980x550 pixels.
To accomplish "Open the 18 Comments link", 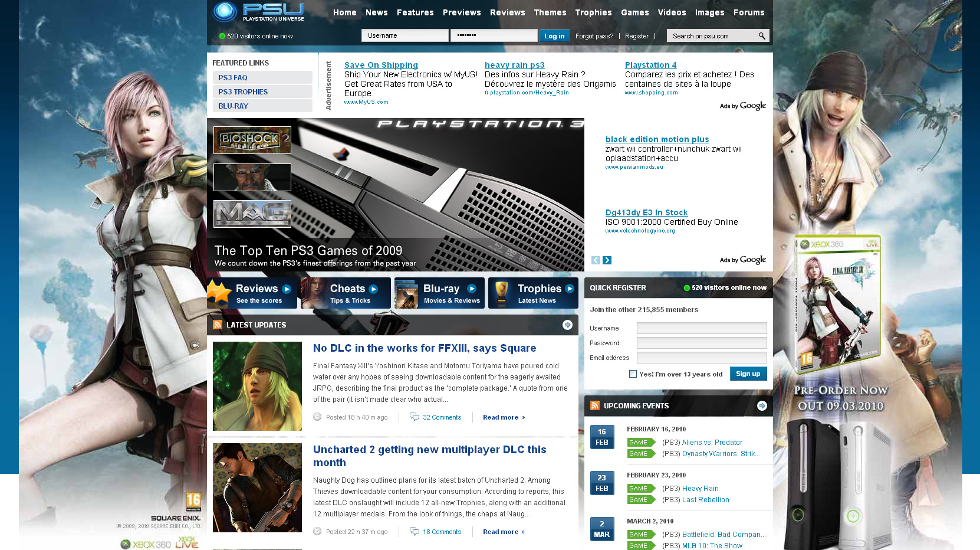I will [442, 532].
